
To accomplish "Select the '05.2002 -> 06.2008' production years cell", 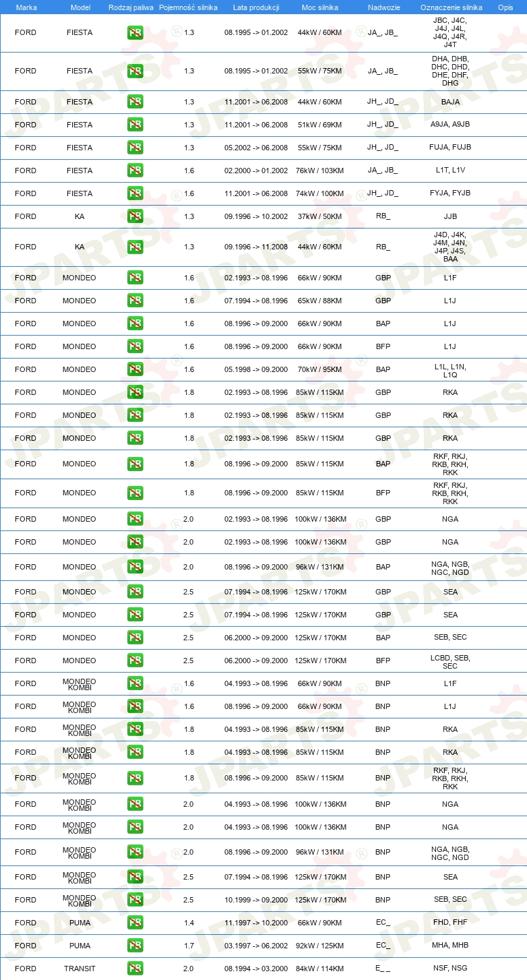I will (256, 148).
